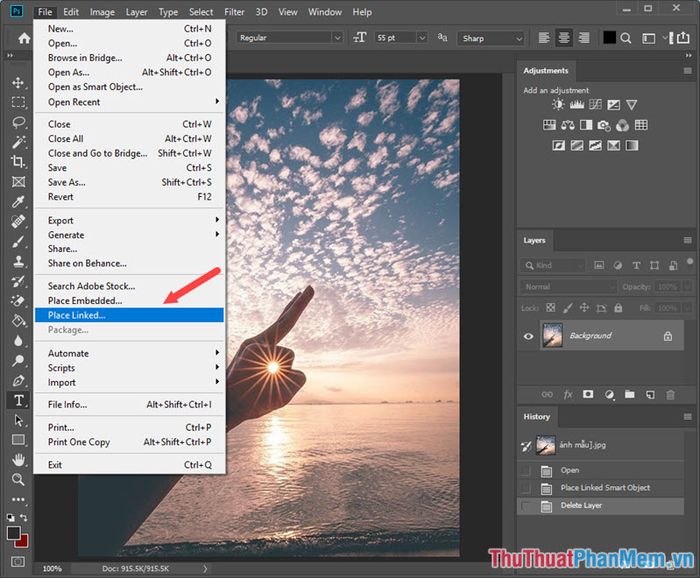Select the Rectangle shape tool
Viewport: 700px width, 578px height.
pyautogui.click(x=18, y=440)
